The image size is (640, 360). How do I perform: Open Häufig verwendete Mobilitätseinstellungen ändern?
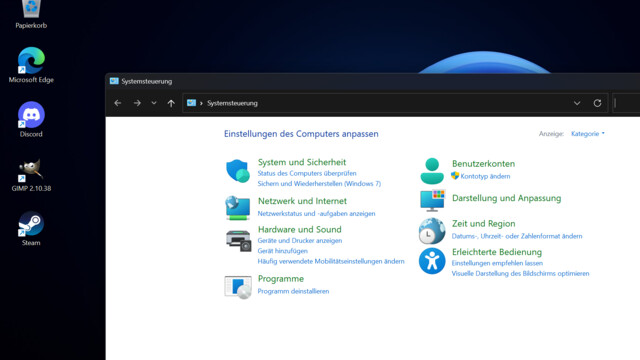click(x=331, y=261)
